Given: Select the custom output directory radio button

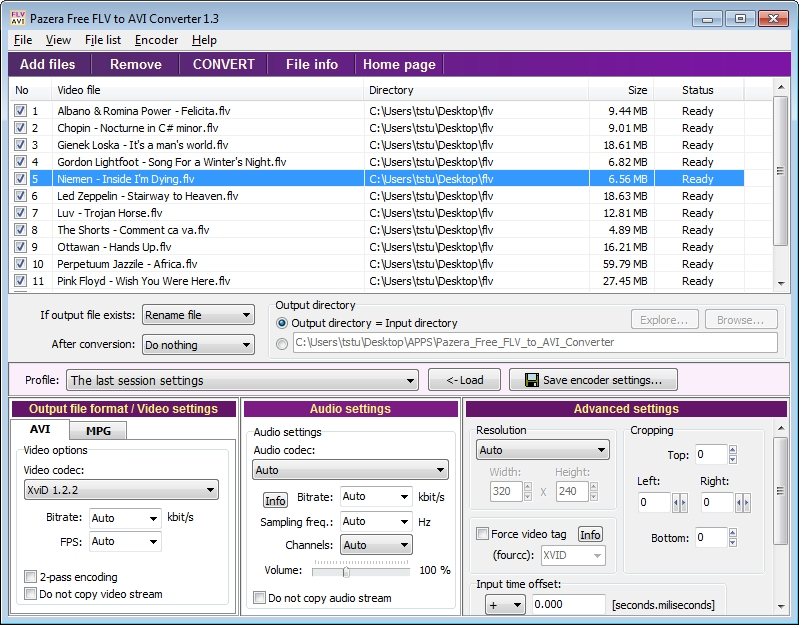Looking at the screenshot, I should click(282, 343).
